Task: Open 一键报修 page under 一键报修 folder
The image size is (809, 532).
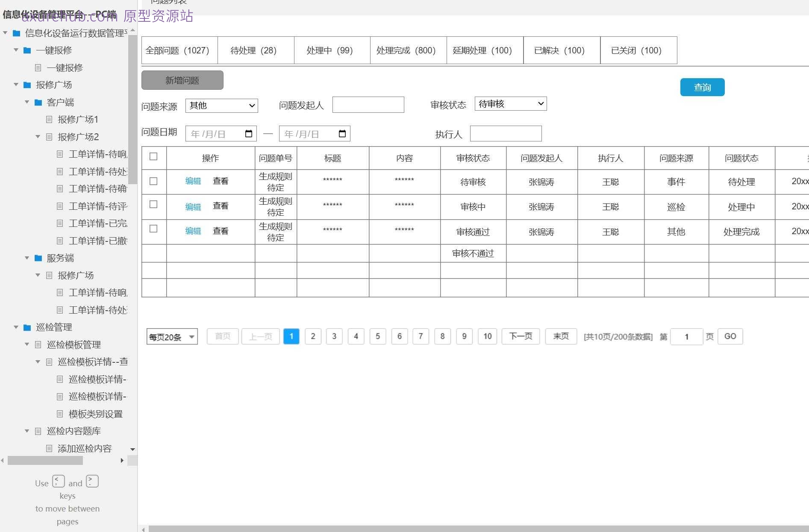Action: [x=65, y=68]
